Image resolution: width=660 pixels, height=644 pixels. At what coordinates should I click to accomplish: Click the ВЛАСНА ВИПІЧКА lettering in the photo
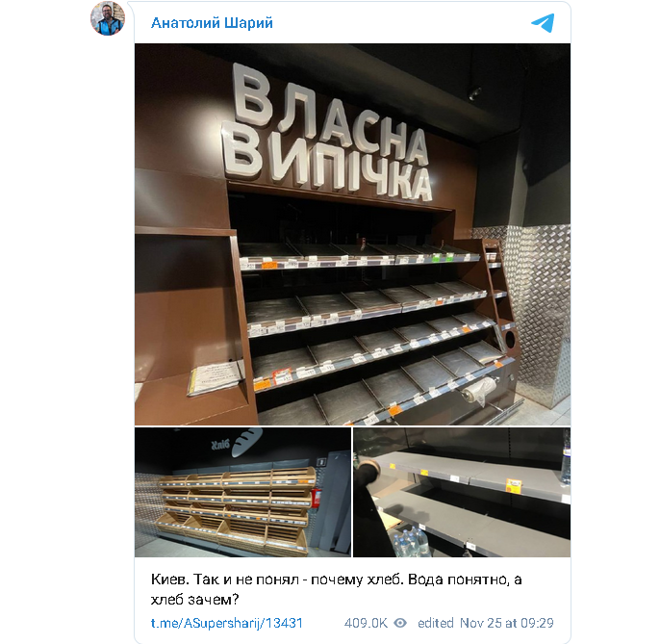click(327, 134)
